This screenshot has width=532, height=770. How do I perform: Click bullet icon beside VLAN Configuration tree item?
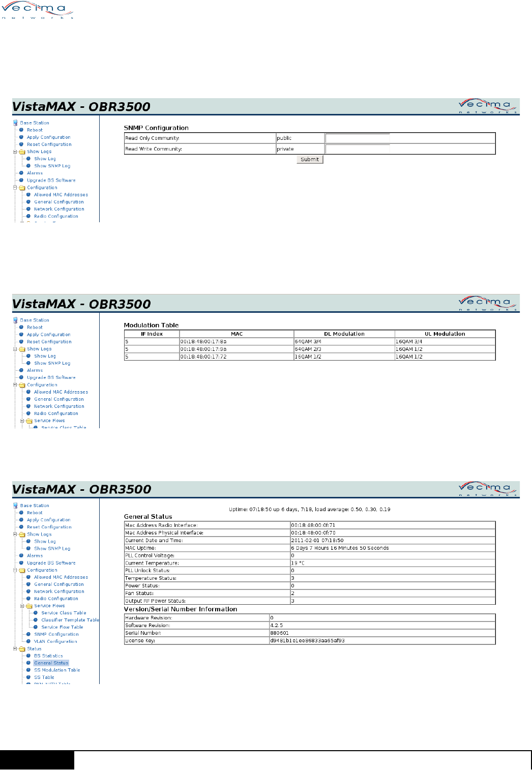28,641
